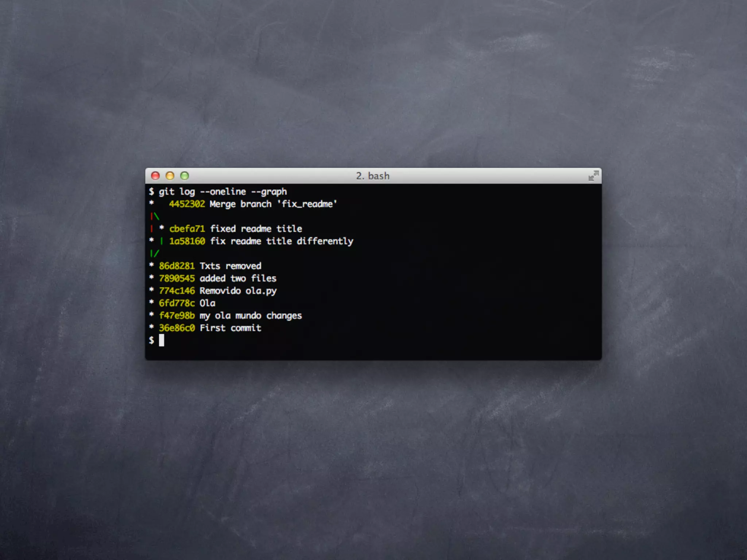Click the terminal cursor block at prompt
The image size is (747, 560).
[161, 340]
